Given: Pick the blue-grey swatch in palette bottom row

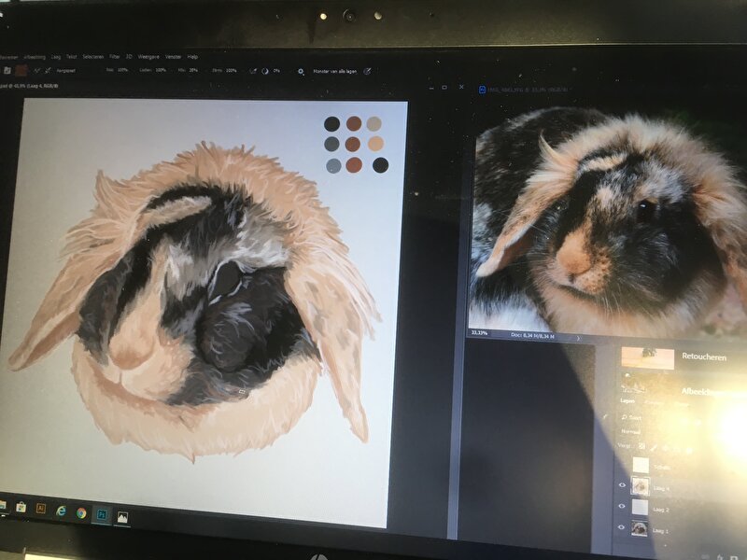Looking at the screenshot, I should click(x=333, y=166).
